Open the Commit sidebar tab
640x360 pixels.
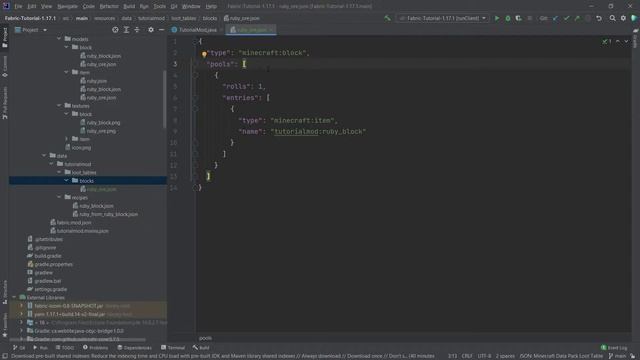(x=5, y=67)
